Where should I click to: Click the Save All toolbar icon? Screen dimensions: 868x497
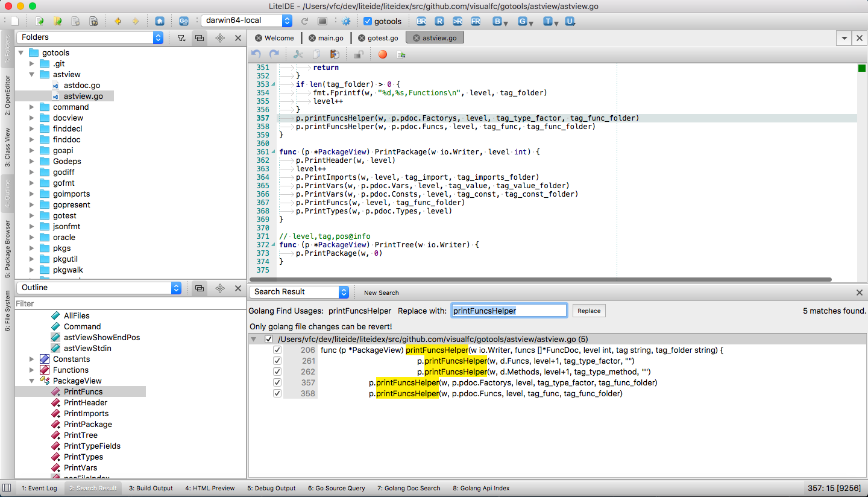click(93, 21)
